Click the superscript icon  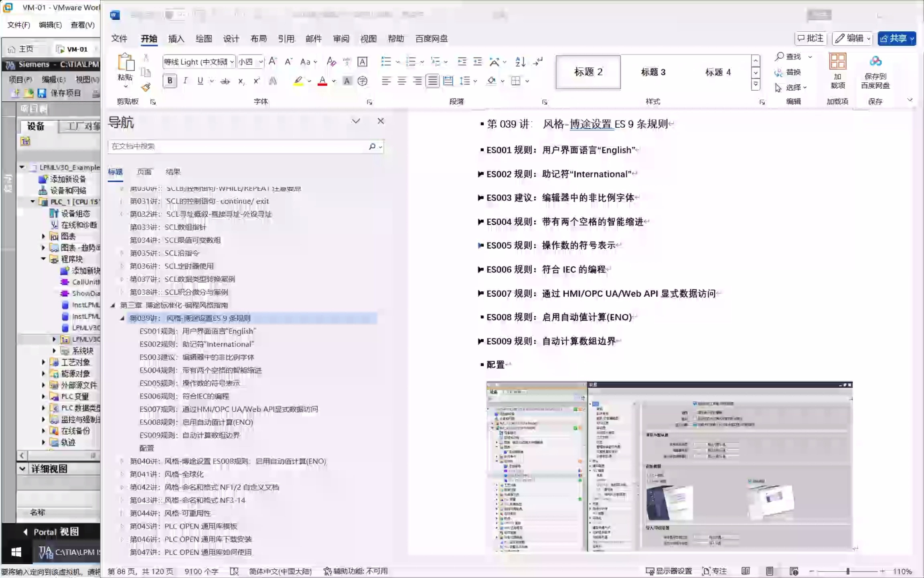[x=257, y=81]
